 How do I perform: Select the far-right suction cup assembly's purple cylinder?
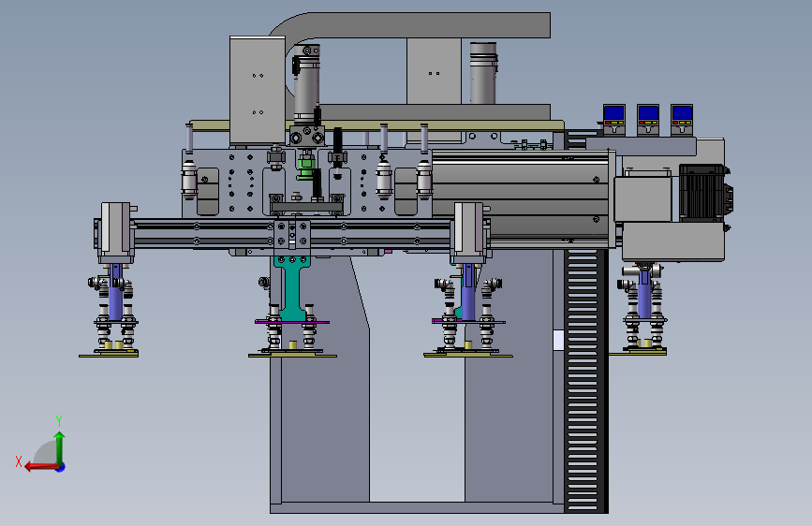(x=644, y=293)
